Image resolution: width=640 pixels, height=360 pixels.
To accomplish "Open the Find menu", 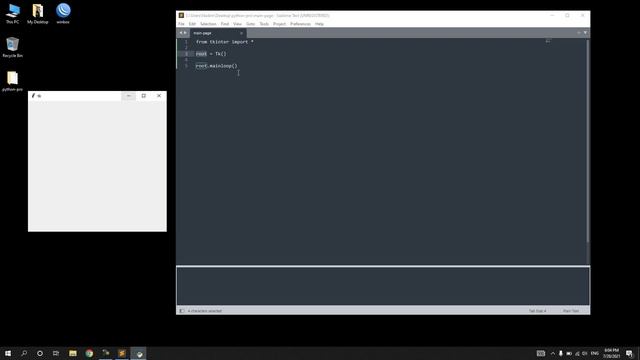I will (225, 24).
